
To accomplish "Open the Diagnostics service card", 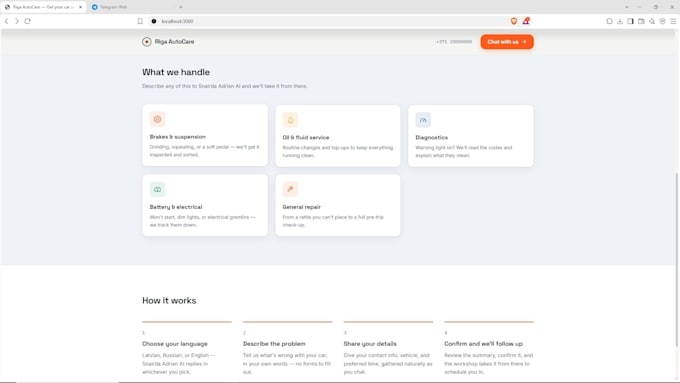I will (x=471, y=136).
